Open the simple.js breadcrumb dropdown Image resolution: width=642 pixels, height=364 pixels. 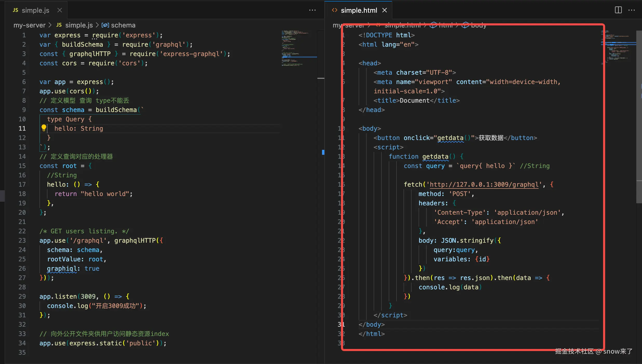[79, 25]
